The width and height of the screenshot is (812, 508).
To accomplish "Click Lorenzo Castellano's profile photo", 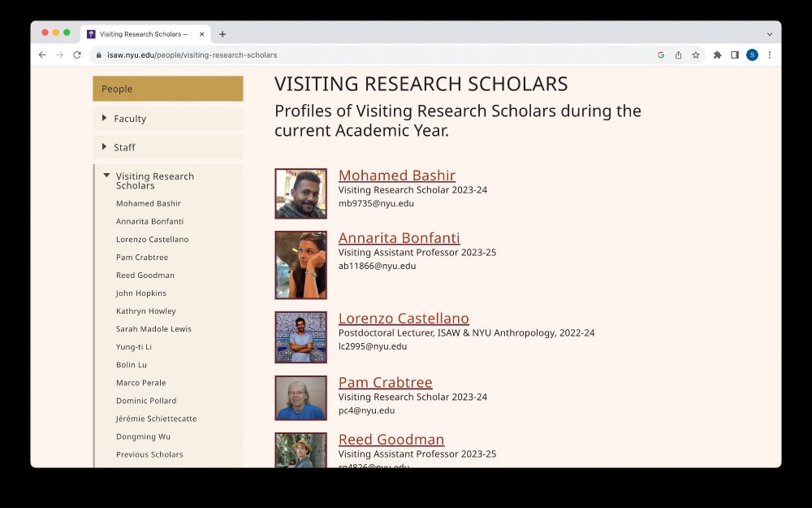I will (x=301, y=337).
